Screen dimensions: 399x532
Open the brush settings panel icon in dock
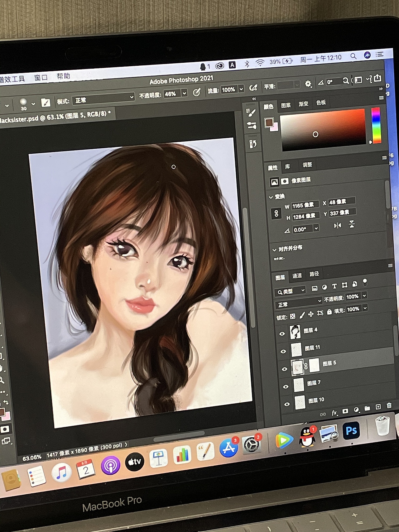pyautogui.click(x=251, y=113)
